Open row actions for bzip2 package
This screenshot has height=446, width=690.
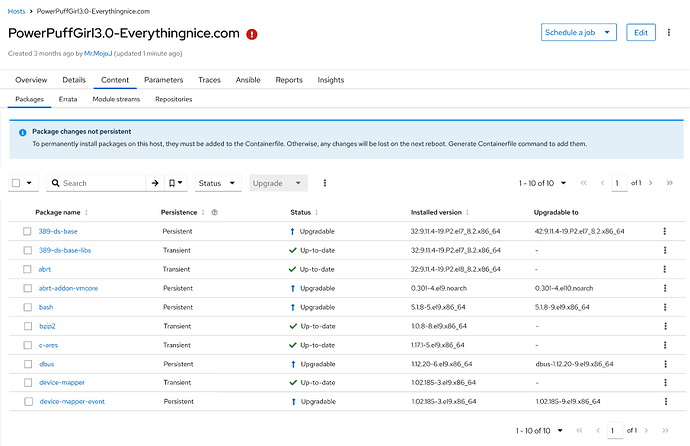click(665, 326)
